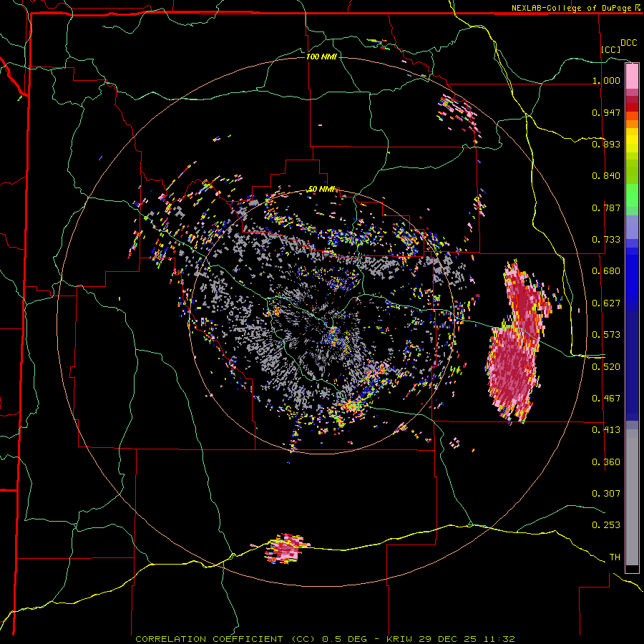Click the gray lower segment of color bar

pyautogui.click(x=632, y=497)
